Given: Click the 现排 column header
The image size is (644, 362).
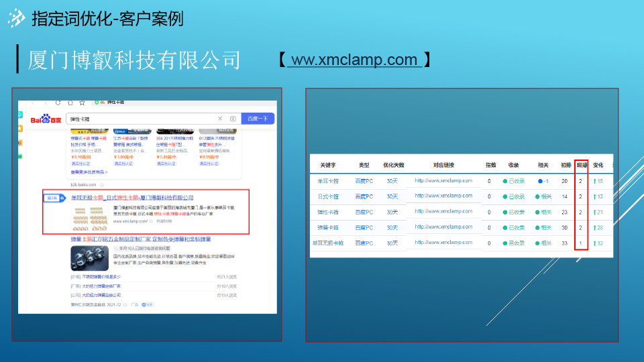Looking at the screenshot, I should (x=581, y=165).
